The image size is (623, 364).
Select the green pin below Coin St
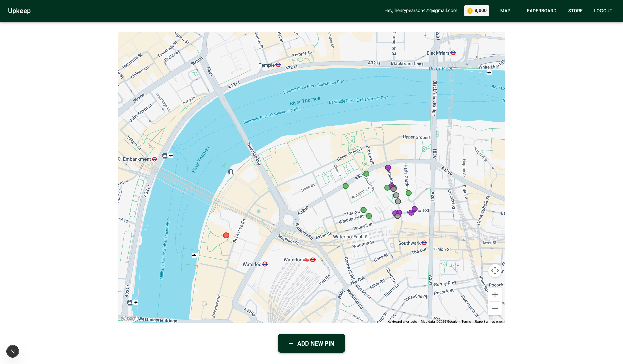(346, 186)
